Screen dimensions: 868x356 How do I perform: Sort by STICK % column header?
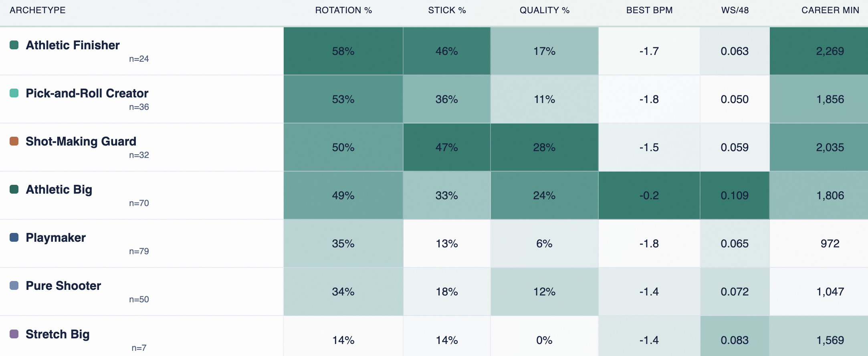coord(447,10)
